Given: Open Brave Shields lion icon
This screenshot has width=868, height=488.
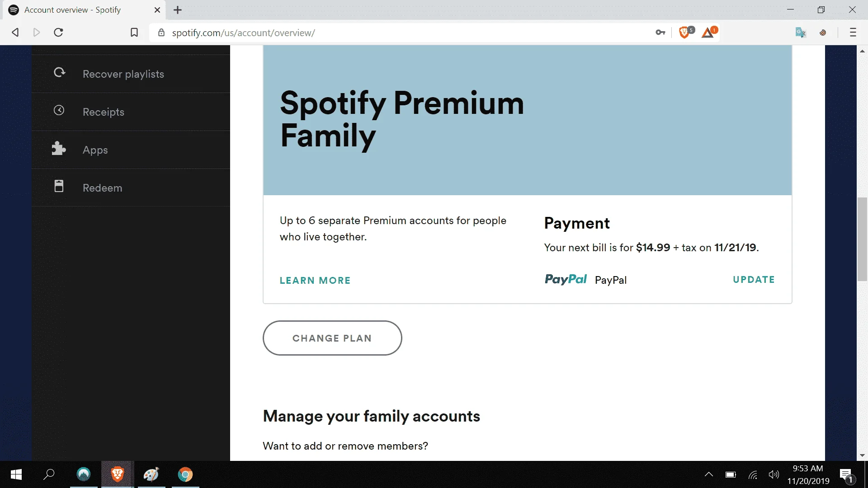Looking at the screenshot, I should pyautogui.click(x=685, y=32).
